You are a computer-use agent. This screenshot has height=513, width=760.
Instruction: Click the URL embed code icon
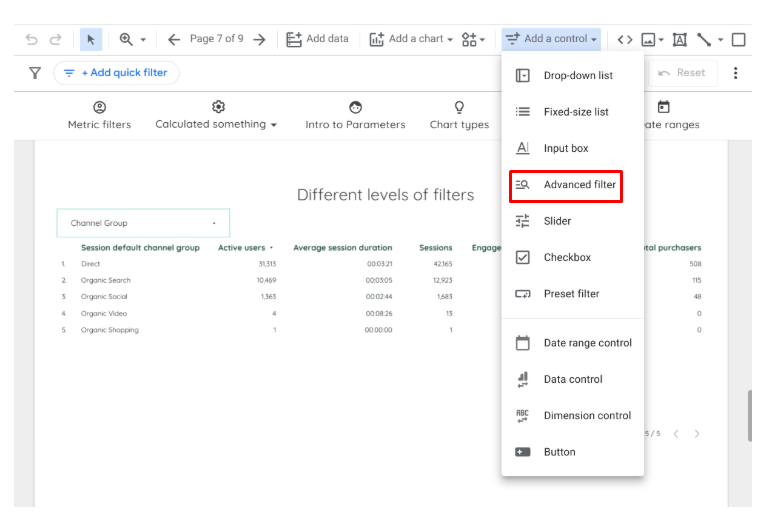tap(624, 39)
